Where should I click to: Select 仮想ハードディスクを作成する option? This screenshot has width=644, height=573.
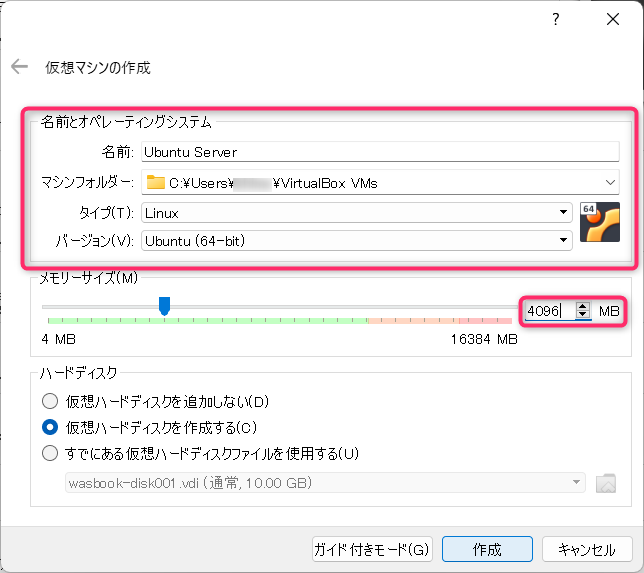point(150,428)
